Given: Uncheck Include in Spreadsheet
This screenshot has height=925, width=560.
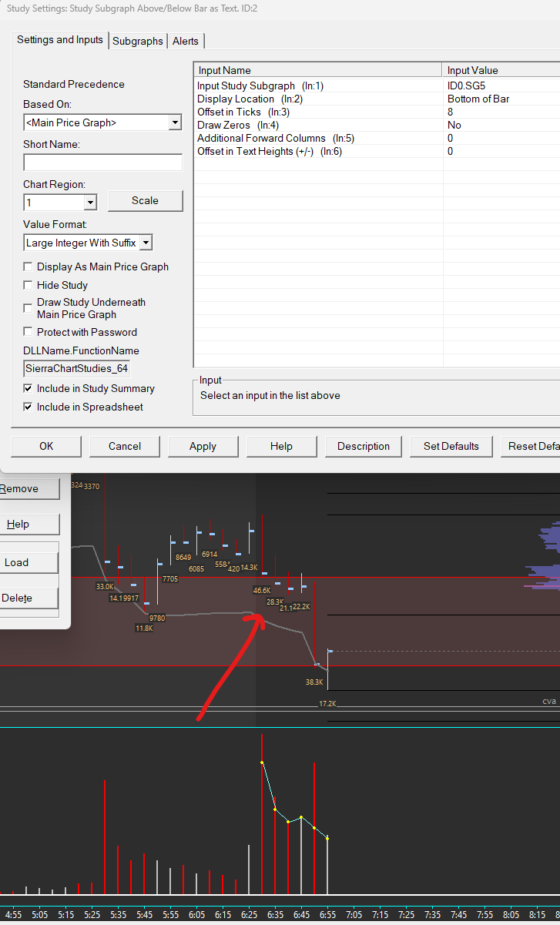Looking at the screenshot, I should point(29,407).
